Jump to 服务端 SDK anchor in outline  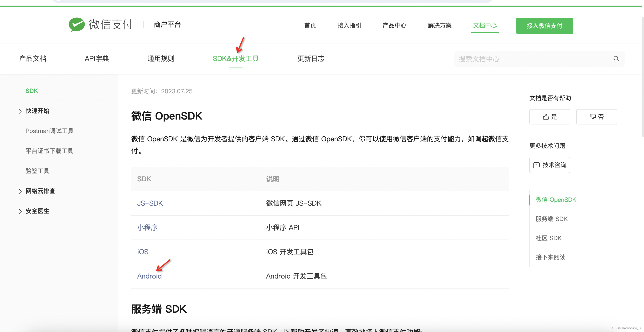[552, 219]
